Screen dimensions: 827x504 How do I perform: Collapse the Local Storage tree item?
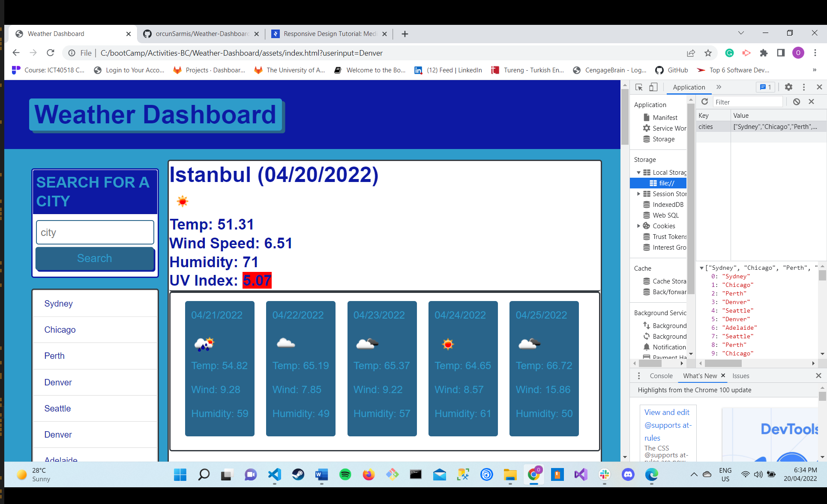coord(639,172)
